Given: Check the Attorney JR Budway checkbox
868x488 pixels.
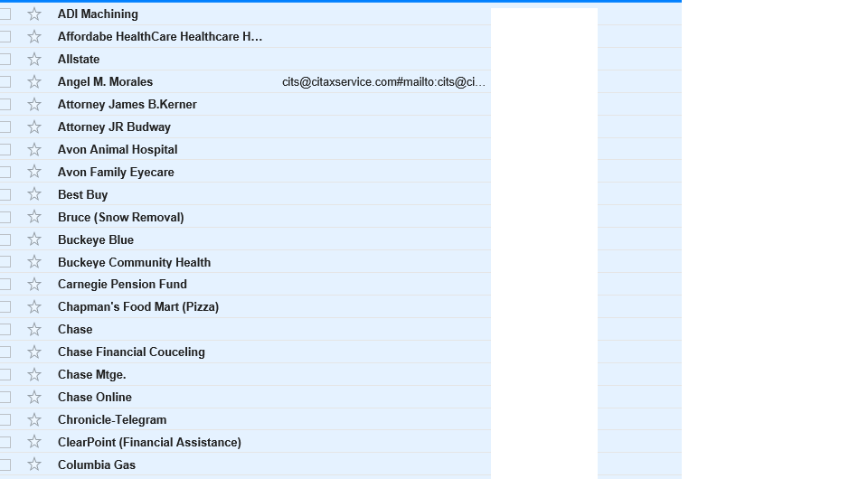Looking at the screenshot, I should 5,127.
